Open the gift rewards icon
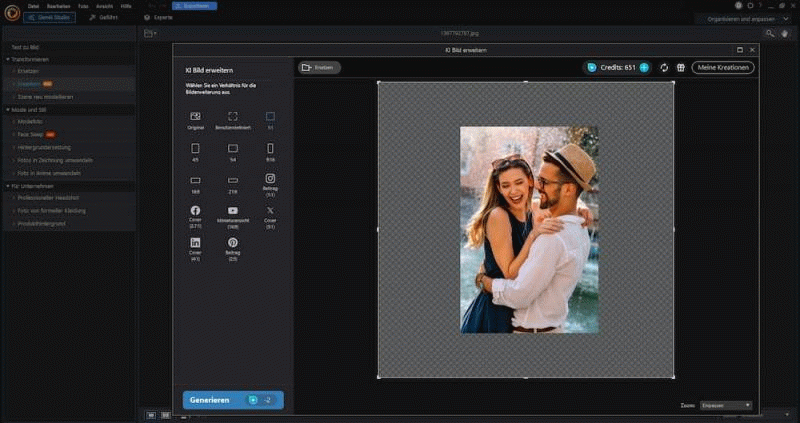Viewport: 800px width, 423px height. point(681,67)
